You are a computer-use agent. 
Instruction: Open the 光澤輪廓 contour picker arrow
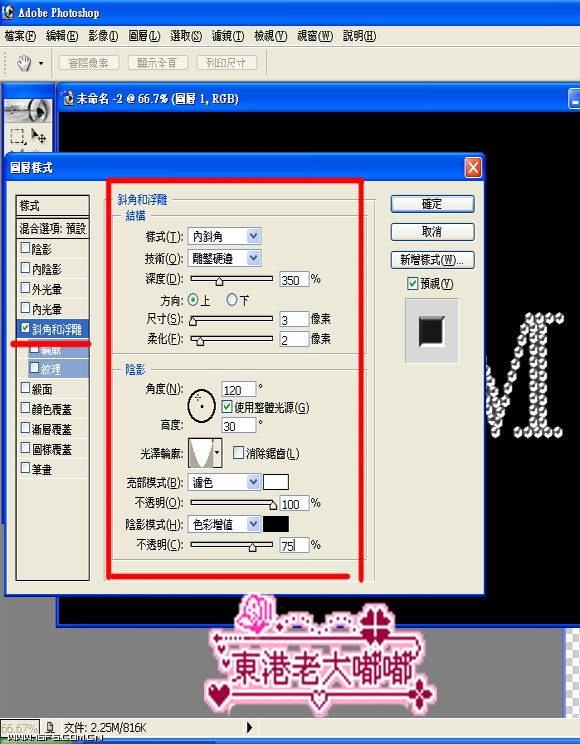tap(217, 453)
